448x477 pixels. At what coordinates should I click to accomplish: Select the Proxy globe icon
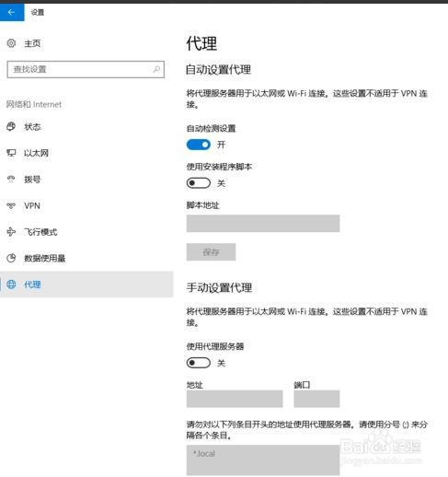(11, 285)
